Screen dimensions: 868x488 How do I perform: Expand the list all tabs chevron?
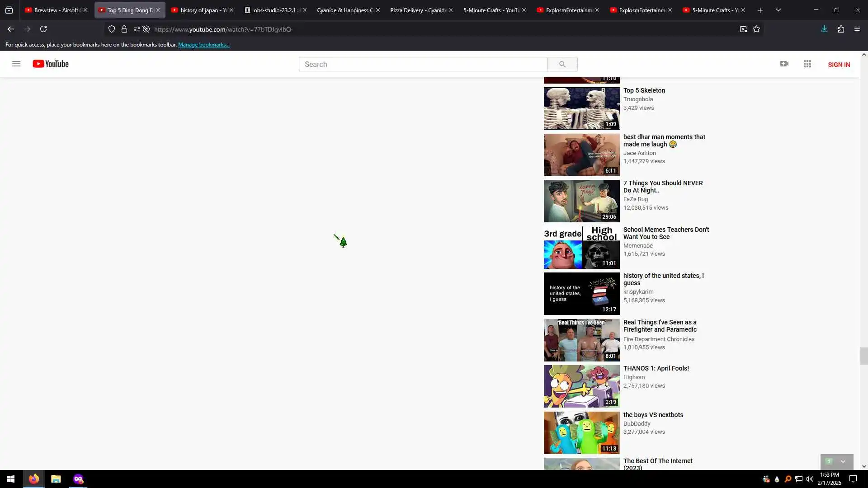pos(778,10)
